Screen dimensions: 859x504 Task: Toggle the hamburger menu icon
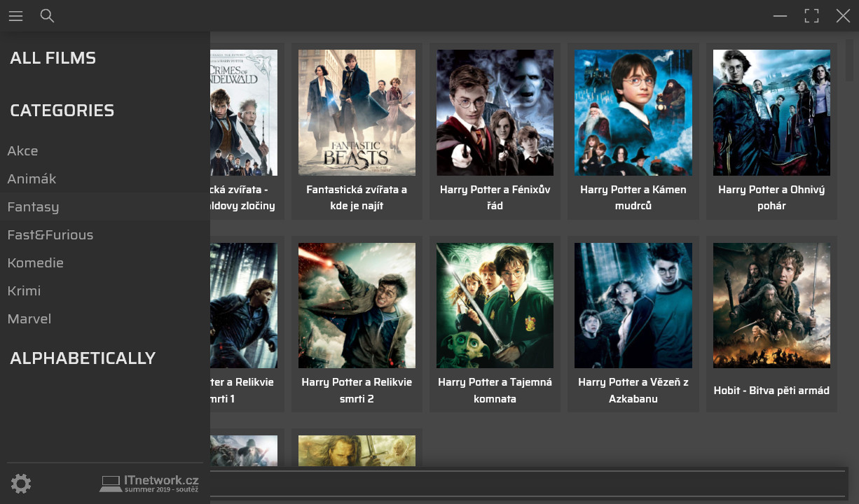[15, 16]
